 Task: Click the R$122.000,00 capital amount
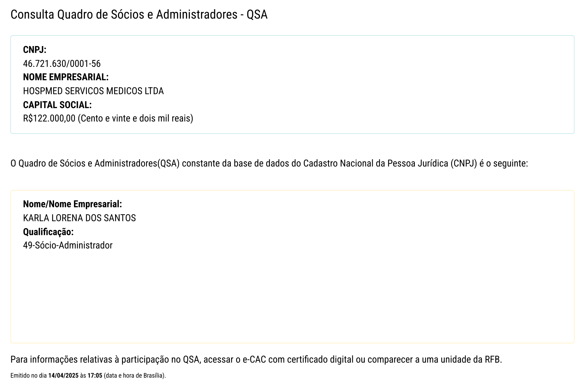pyautogui.click(x=49, y=118)
